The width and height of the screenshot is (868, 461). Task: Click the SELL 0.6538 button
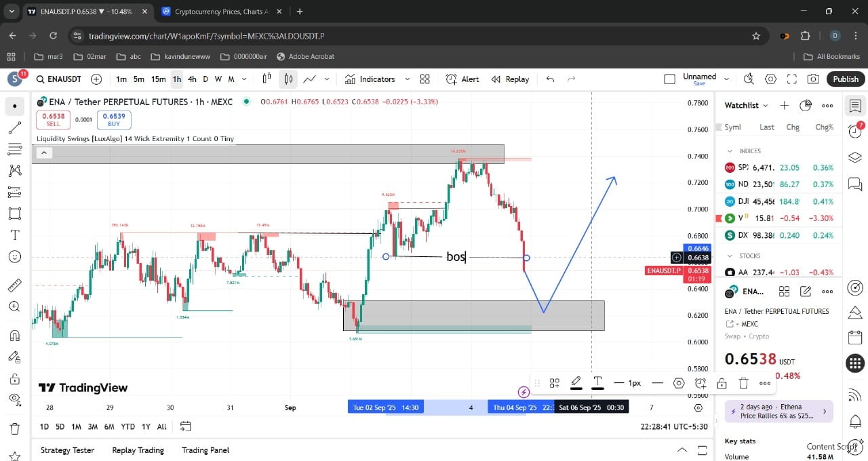[x=54, y=120]
